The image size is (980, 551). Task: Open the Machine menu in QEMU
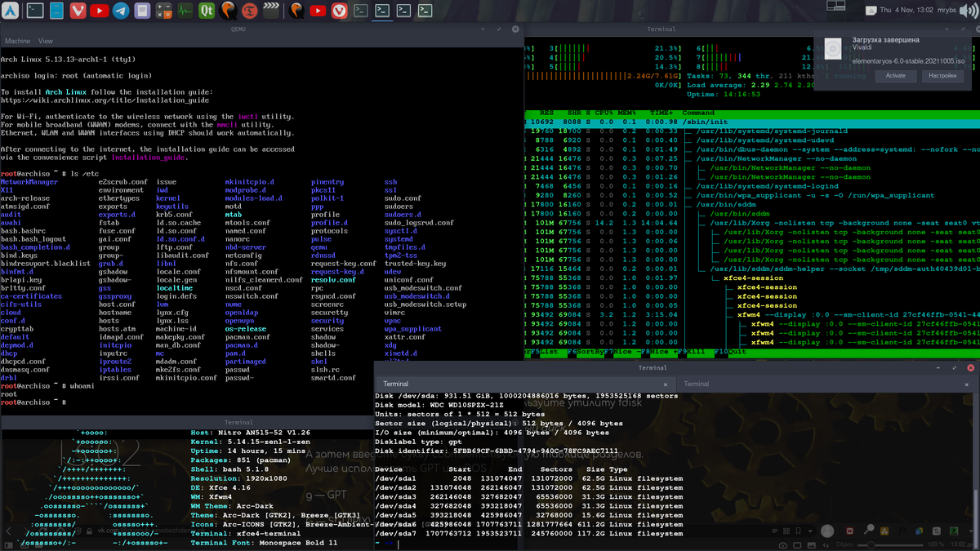[x=17, y=41]
